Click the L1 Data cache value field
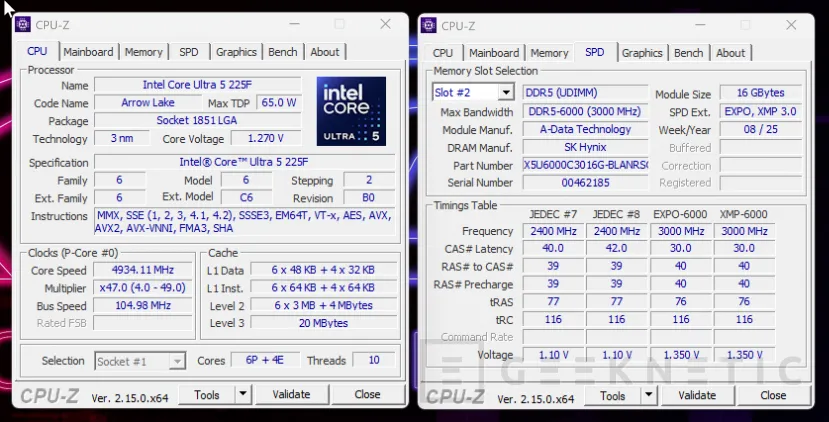 [324, 270]
